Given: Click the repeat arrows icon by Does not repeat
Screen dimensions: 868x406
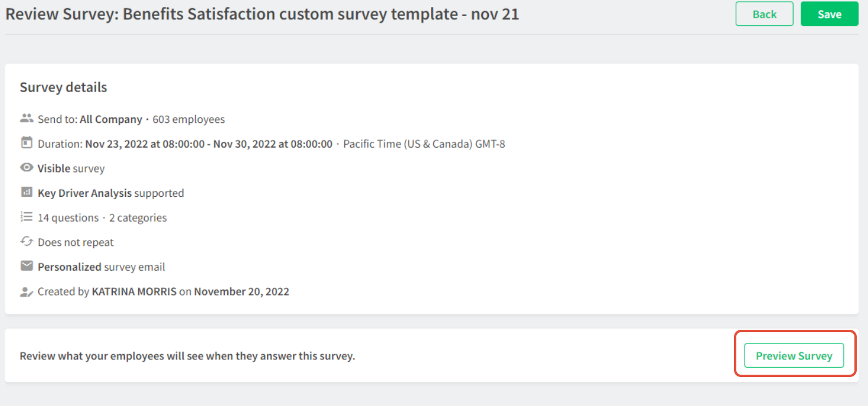Looking at the screenshot, I should 27,242.
